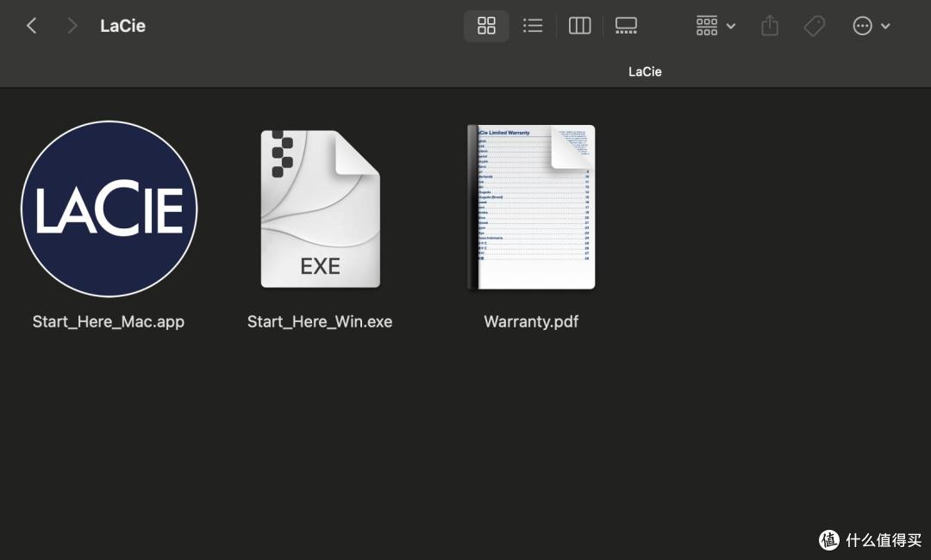Screen dimensions: 931x560
Task: Open the group-by options dropdown
Action: [715, 26]
